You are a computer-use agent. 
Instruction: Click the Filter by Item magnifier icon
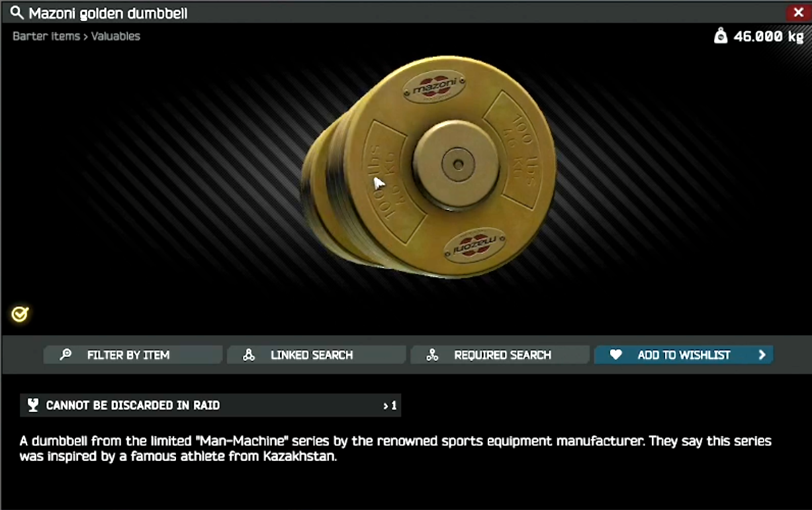click(66, 355)
